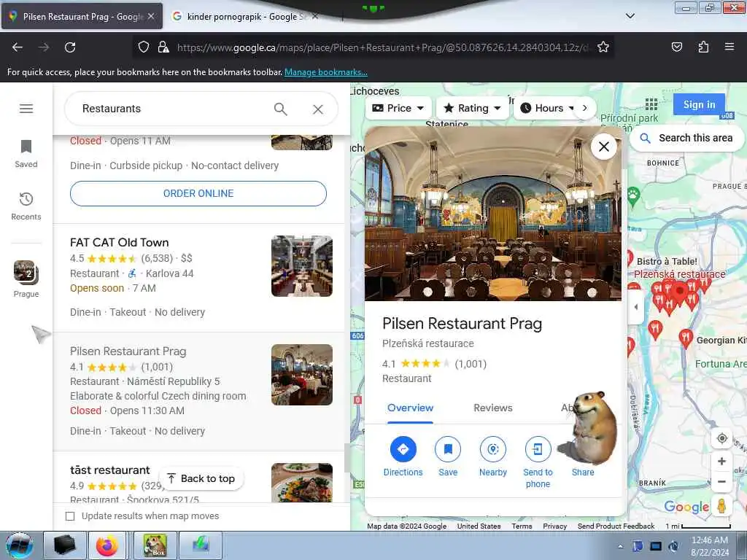The width and height of the screenshot is (747, 560).
Task: Click the Send to phone icon
Action: [538, 449]
